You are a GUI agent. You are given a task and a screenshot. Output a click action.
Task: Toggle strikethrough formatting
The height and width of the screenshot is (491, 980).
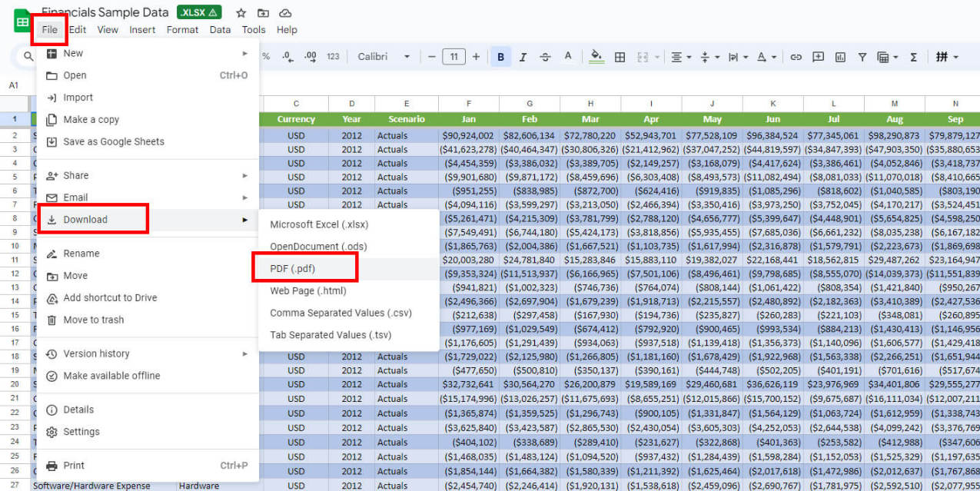click(545, 57)
